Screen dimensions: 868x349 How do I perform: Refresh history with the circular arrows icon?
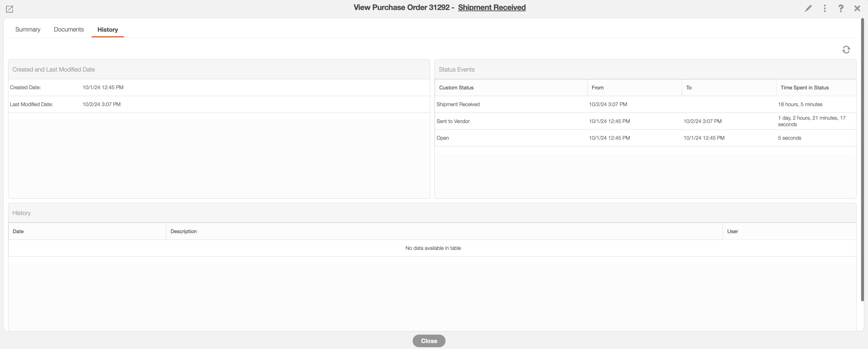point(846,50)
